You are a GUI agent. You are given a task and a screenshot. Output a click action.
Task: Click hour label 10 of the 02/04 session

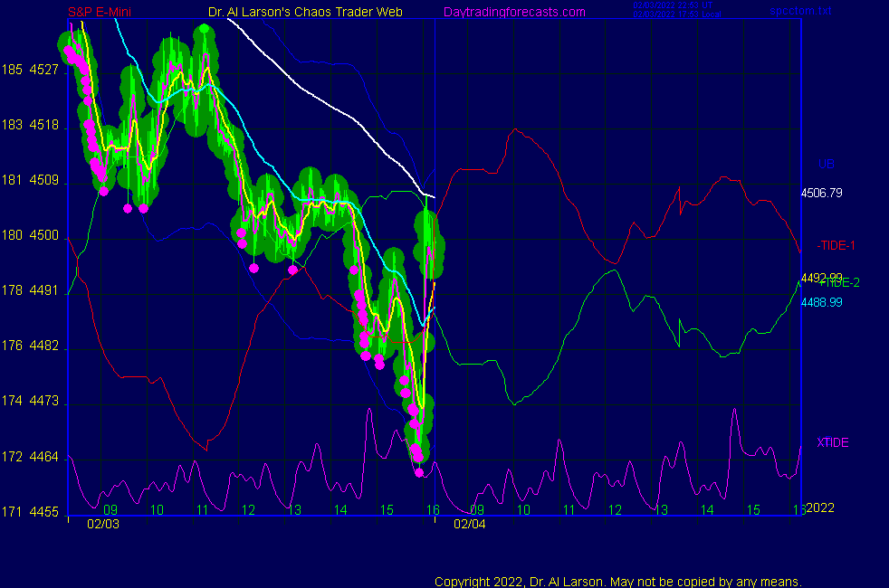click(523, 510)
